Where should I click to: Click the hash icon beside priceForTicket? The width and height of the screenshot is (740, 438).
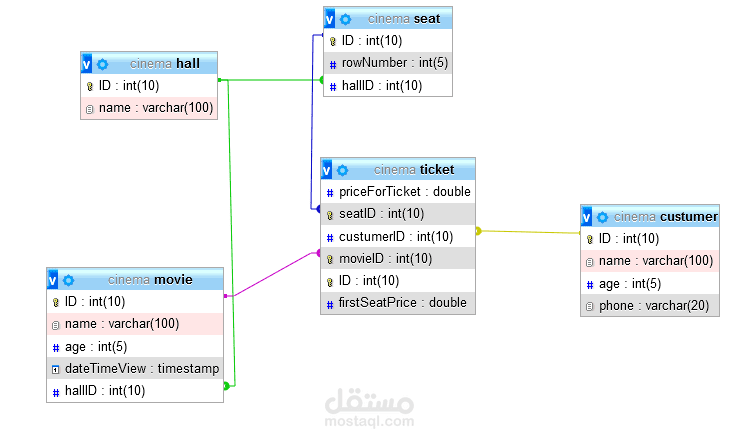(330, 193)
